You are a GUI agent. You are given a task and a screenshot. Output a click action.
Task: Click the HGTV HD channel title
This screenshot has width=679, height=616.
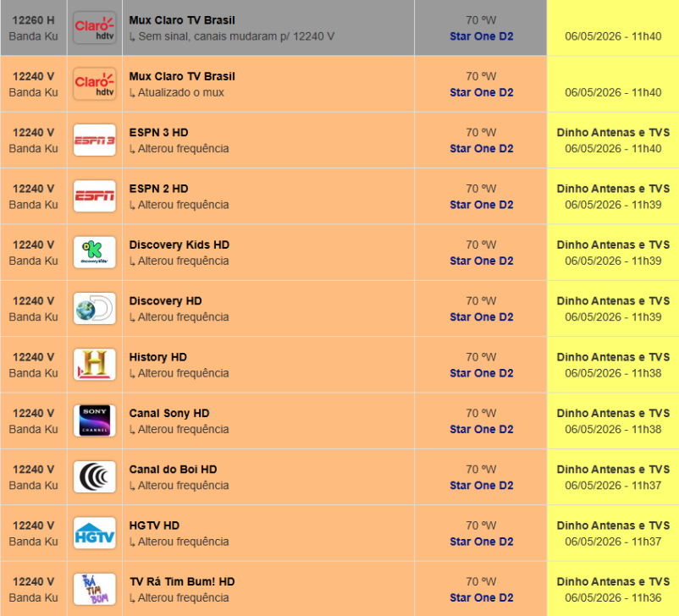tap(154, 525)
